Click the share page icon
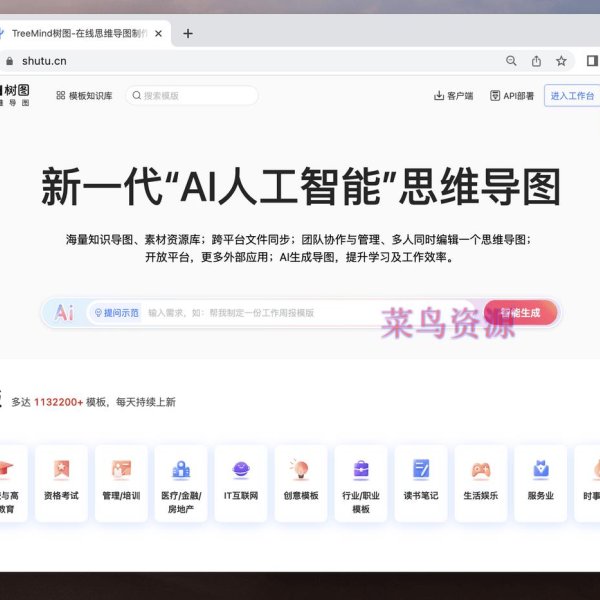 tap(536, 61)
